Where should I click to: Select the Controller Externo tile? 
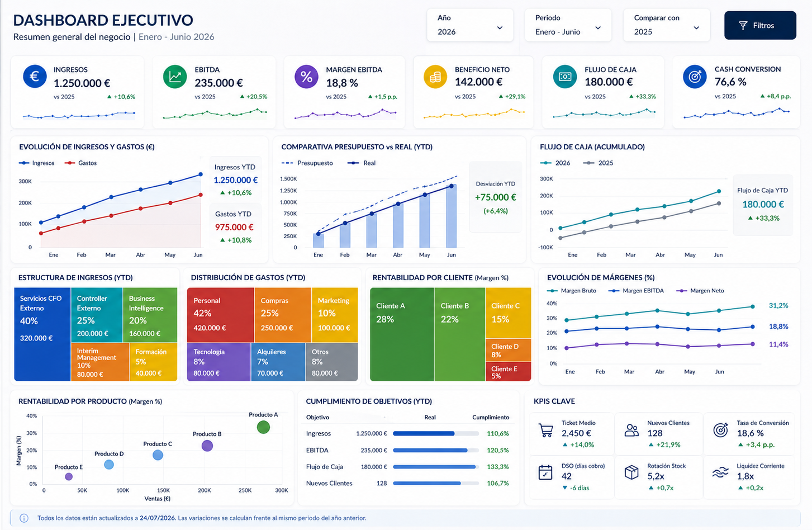point(97,315)
